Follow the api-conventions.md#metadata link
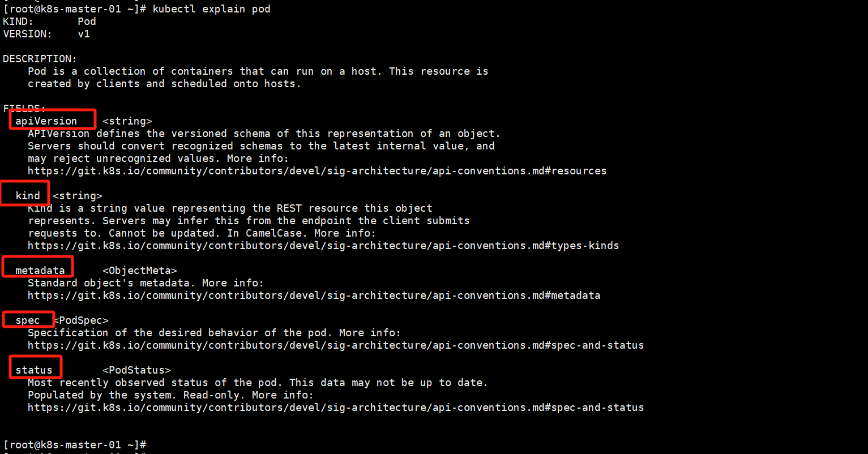This screenshot has height=454, width=868. [314, 295]
